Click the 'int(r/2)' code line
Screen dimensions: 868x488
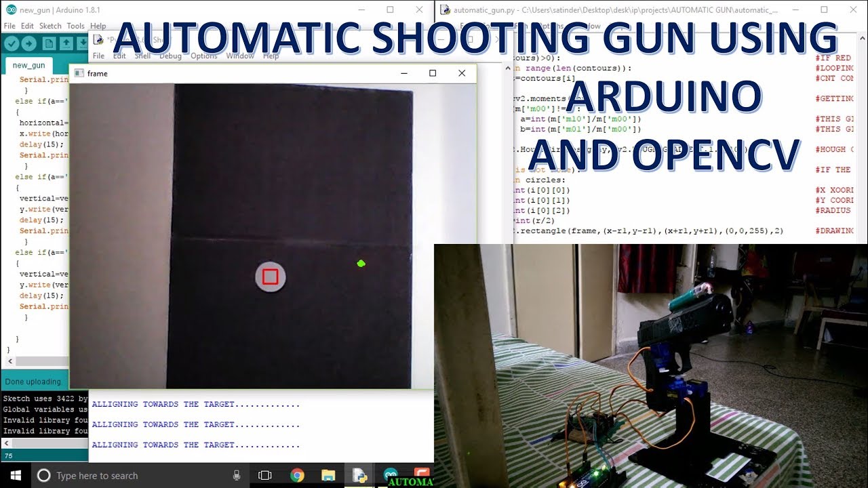536,220
